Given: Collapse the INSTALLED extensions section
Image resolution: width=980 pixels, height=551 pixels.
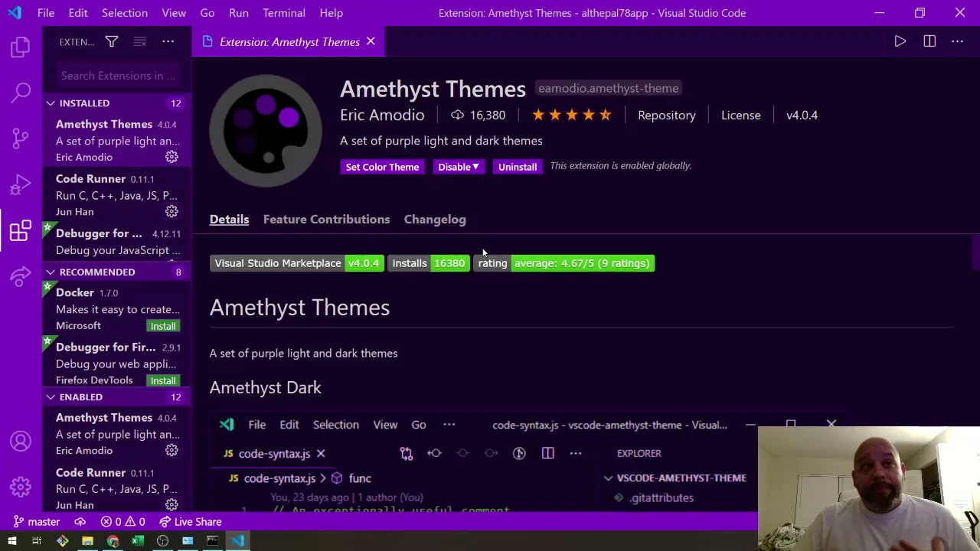Looking at the screenshot, I should point(115,103).
